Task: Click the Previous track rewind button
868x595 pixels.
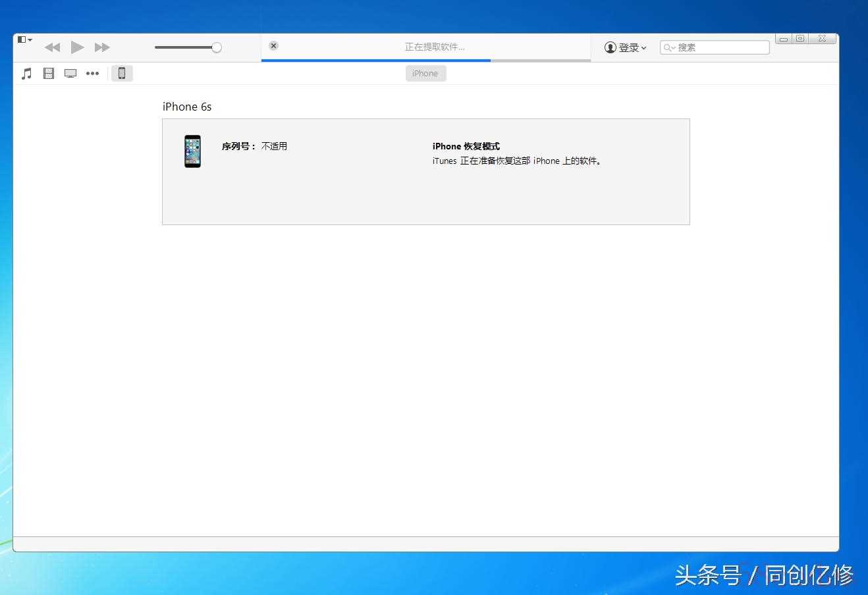Action: [x=52, y=47]
